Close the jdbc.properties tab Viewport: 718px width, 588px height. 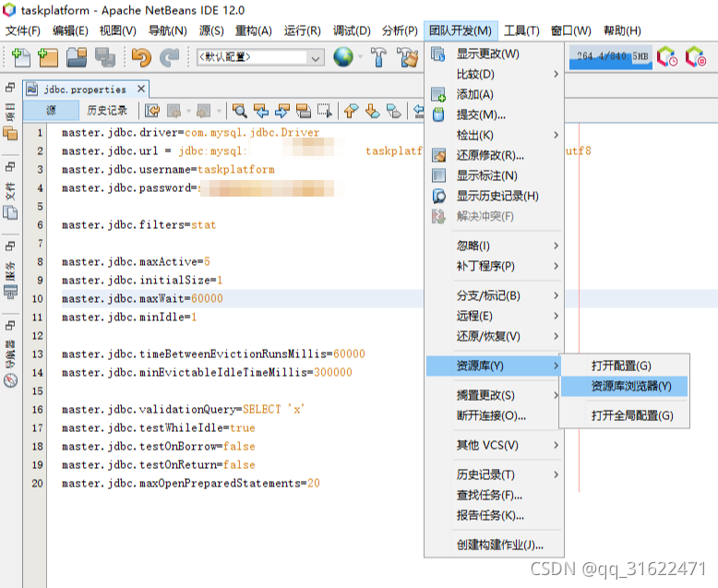tap(141, 89)
